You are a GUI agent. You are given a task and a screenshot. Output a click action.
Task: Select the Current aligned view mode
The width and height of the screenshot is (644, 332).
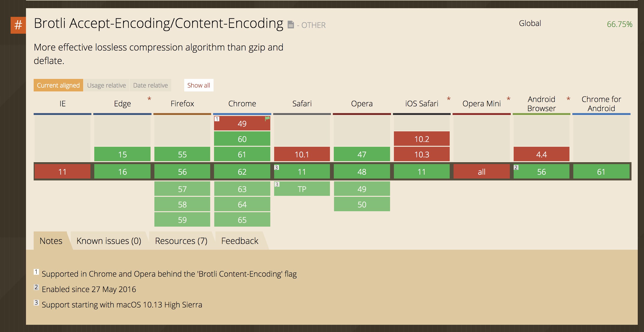click(x=58, y=85)
